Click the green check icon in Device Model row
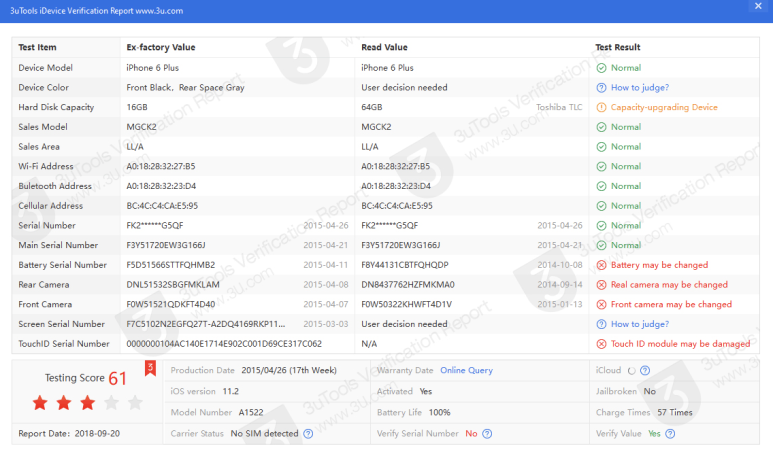773x450 pixels. click(x=601, y=68)
